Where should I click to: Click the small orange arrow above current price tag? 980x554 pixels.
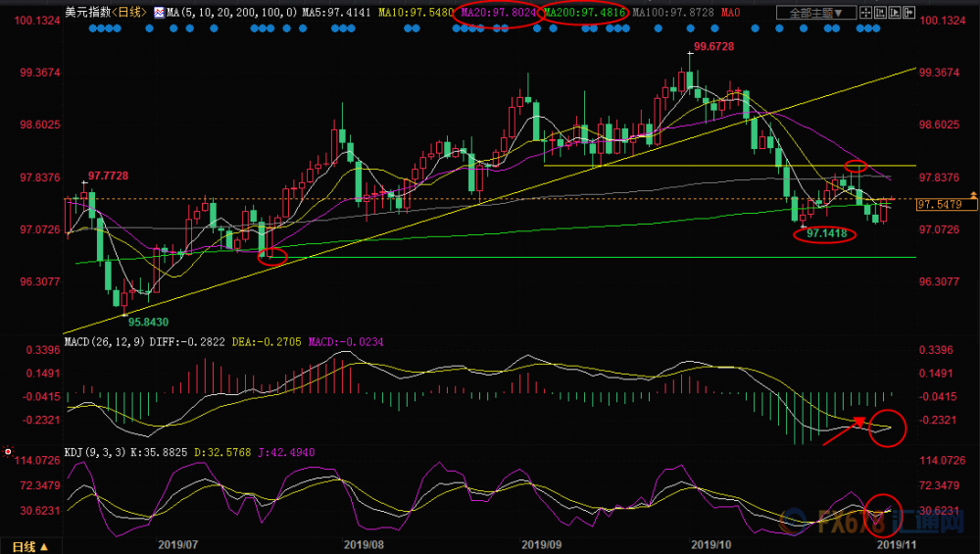(x=973, y=196)
